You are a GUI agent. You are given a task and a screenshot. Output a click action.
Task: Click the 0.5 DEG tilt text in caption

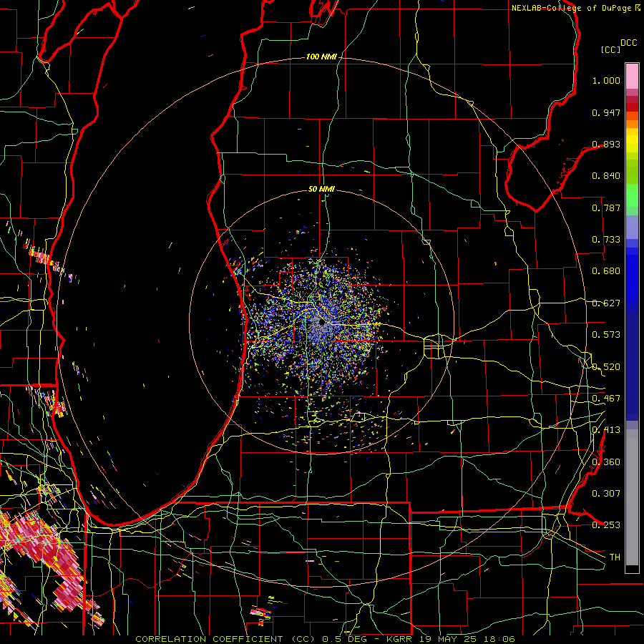(x=345, y=639)
